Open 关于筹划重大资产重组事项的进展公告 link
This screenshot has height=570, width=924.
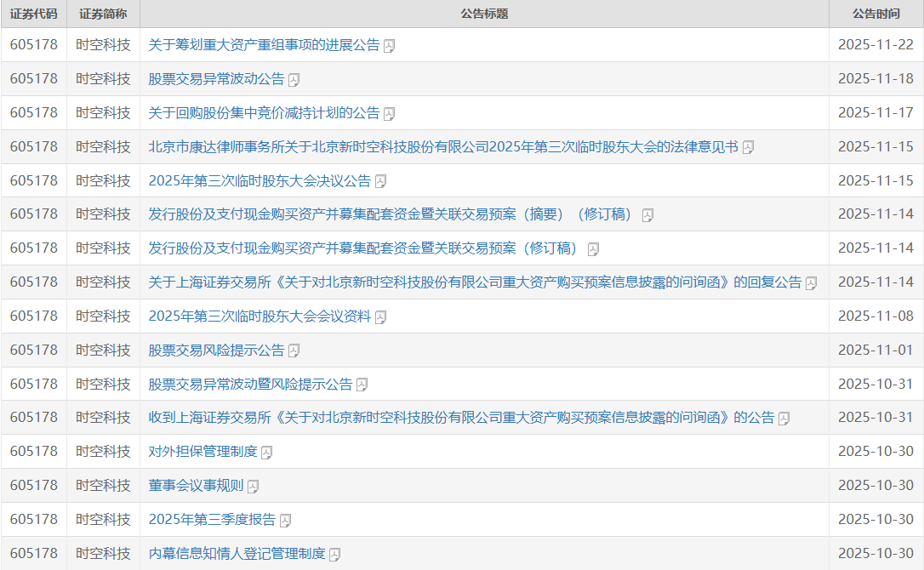pos(264,45)
